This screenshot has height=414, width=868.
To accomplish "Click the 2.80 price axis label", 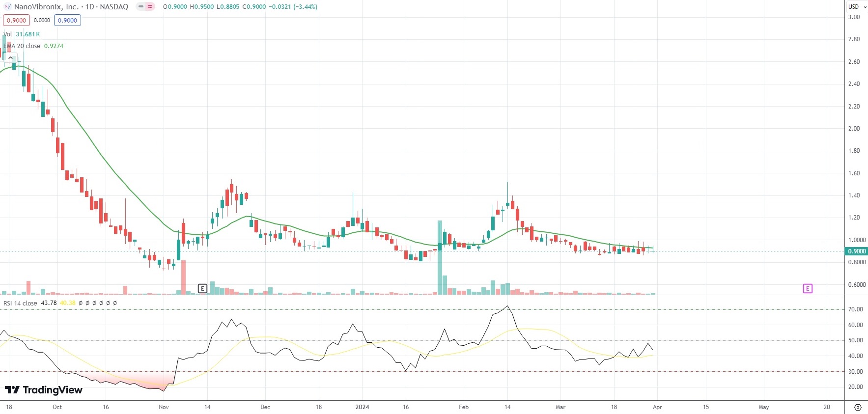I will coord(854,39).
